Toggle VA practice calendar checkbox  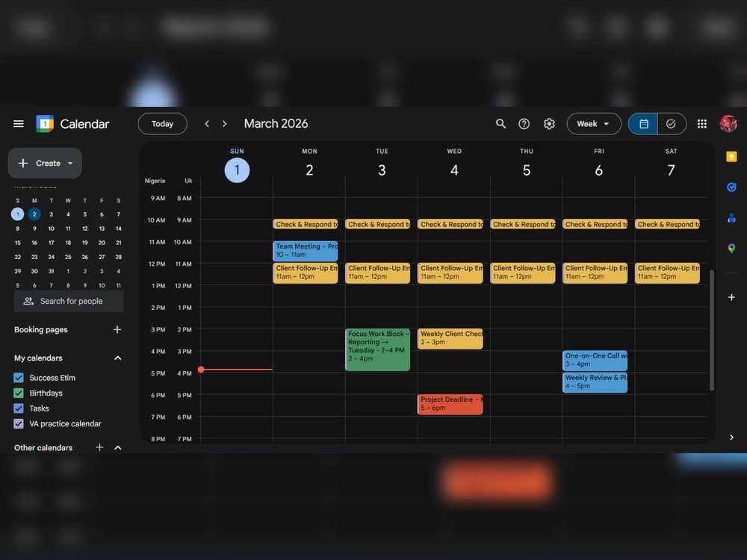19,423
